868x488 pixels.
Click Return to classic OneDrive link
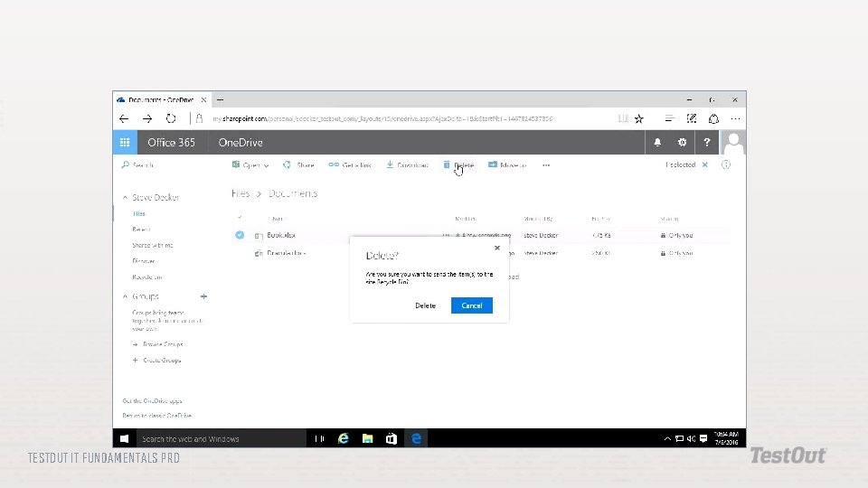click(x=157, y=416)
